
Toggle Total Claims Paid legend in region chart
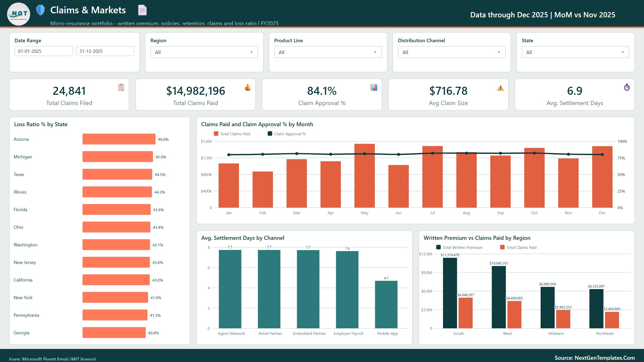pyautogui.click(x=518, y=247)
